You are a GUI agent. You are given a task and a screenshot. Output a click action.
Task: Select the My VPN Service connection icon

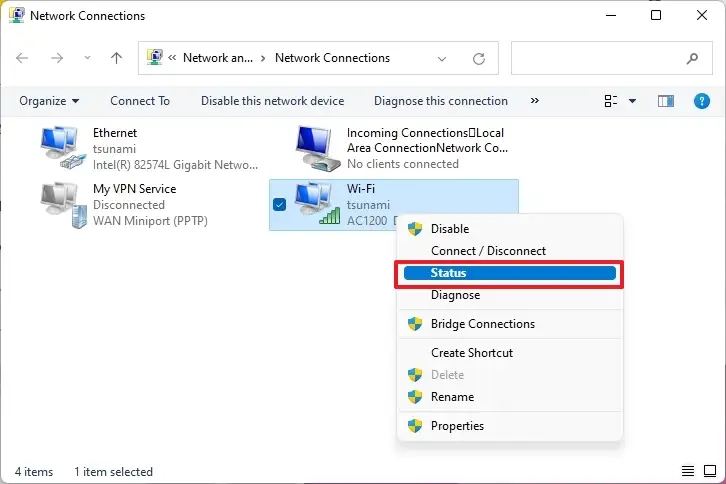tap(62, 204)
